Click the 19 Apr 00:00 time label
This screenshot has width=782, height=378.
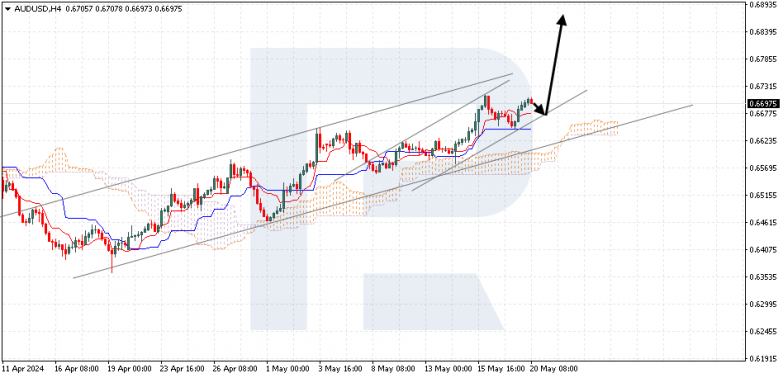(x=129, y=369)
